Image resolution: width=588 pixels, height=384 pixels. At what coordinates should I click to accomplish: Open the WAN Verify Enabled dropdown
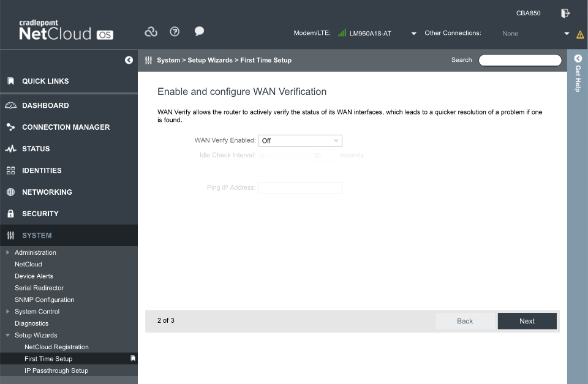click(x=300, y=141)
